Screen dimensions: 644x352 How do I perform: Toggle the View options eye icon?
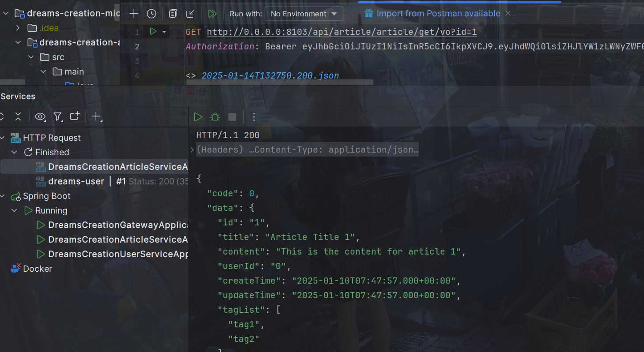click(40, 116)
